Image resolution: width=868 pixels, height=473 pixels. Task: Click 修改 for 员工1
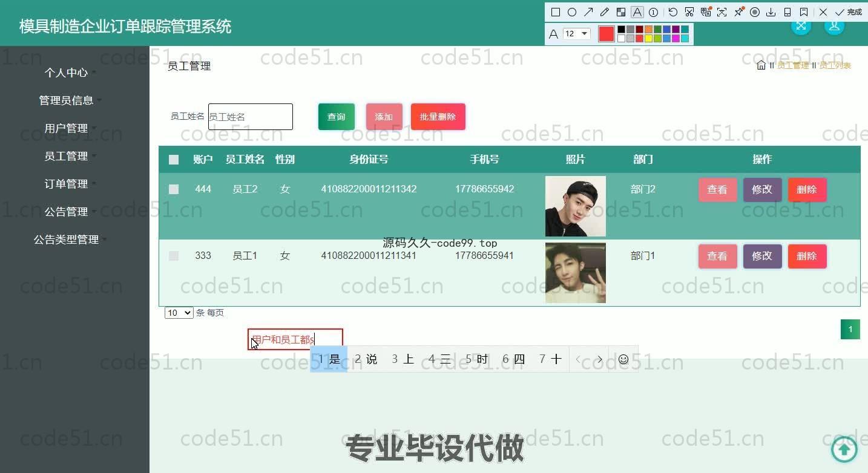point(762,256)
